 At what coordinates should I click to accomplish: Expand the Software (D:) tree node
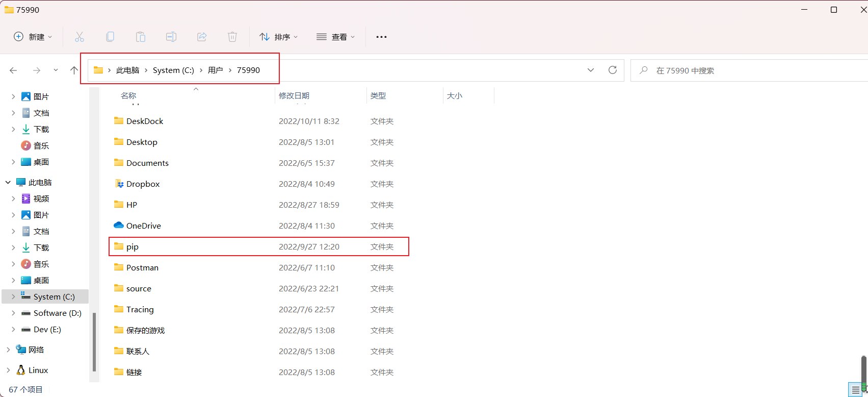(x=13, y=313)
